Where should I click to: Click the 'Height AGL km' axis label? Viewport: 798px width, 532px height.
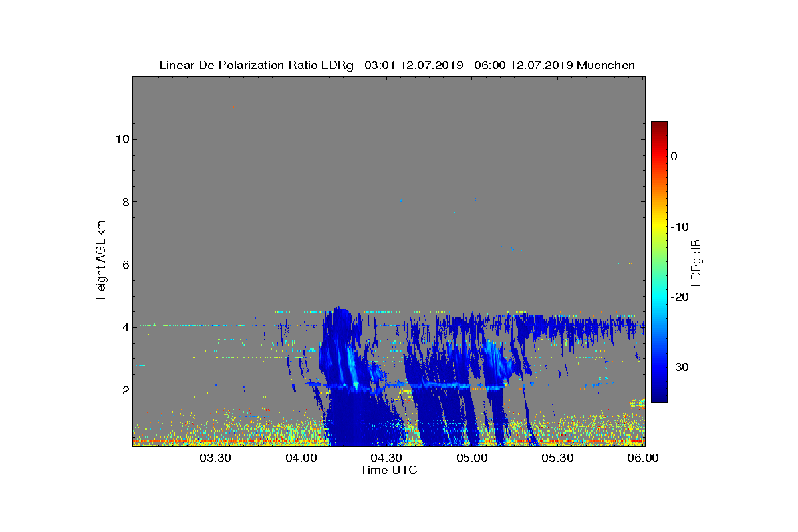[101, 261]
